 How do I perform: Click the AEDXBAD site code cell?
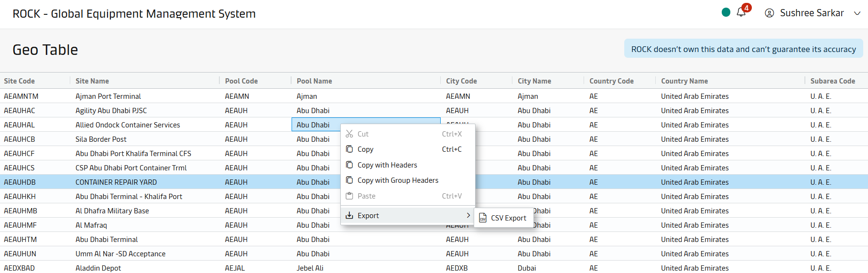click(20, 268)
